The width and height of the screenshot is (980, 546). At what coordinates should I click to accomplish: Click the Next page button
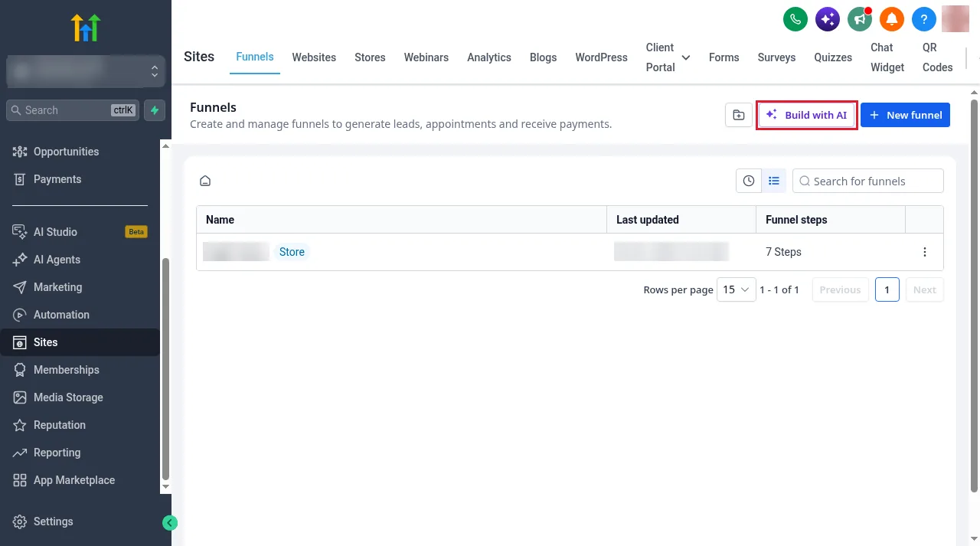coord(924,289)
